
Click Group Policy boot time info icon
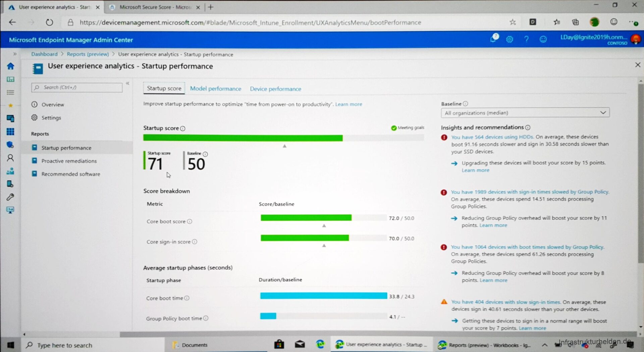tap(206, 318)
